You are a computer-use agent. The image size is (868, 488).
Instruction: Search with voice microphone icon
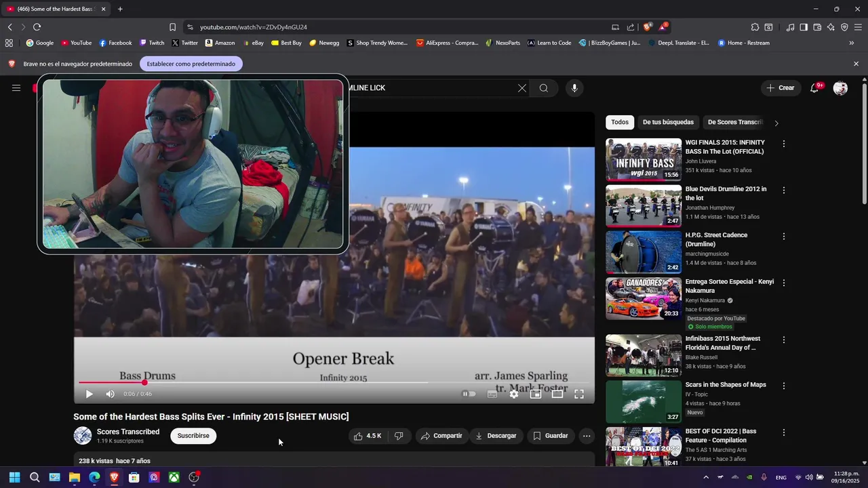pyautogui.click(x=574, y=88)
